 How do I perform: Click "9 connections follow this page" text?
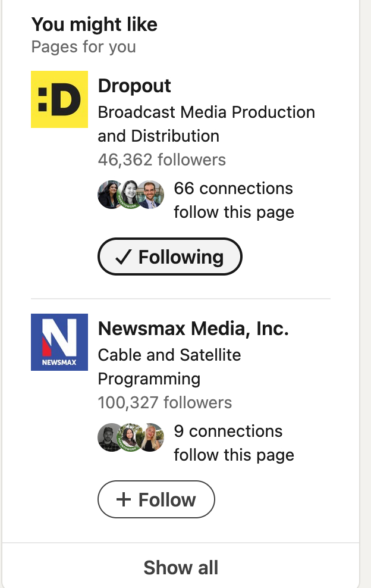click(234, 443)
